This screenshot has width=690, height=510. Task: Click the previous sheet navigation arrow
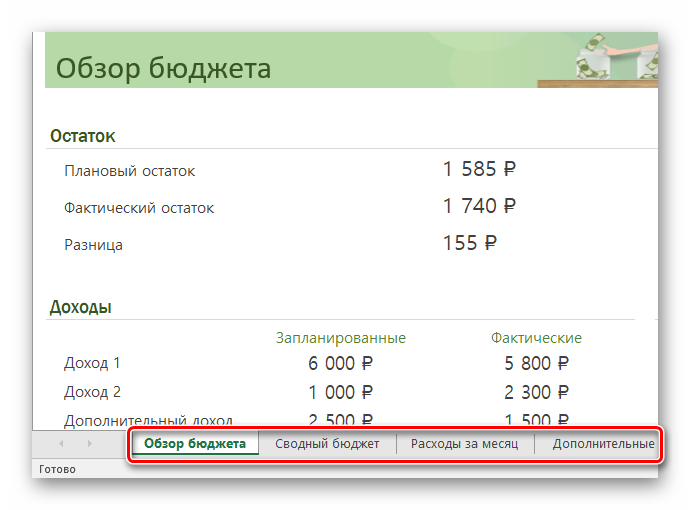tap(61, 444)
